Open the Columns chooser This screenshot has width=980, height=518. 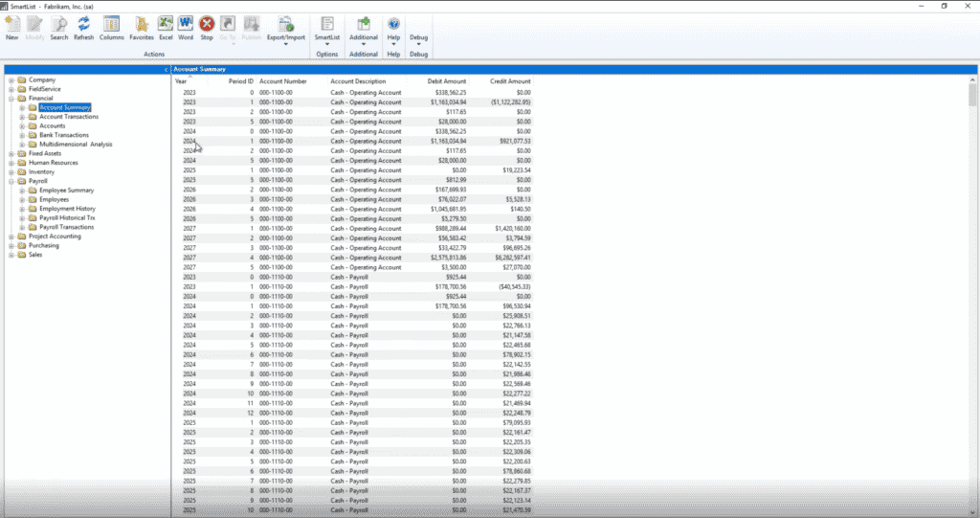[111, 27]
